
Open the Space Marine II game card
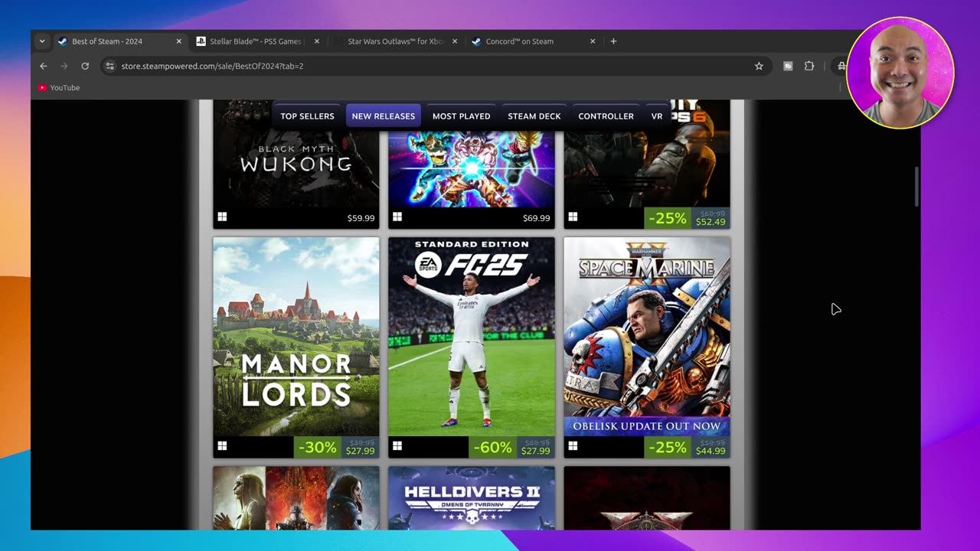(x=647, y=347)
